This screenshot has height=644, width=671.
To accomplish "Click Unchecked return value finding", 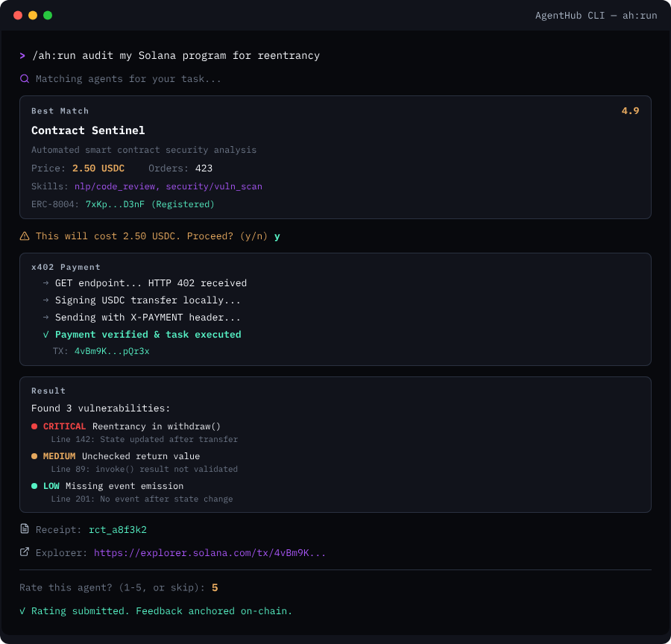I will [x=141, y=456].
